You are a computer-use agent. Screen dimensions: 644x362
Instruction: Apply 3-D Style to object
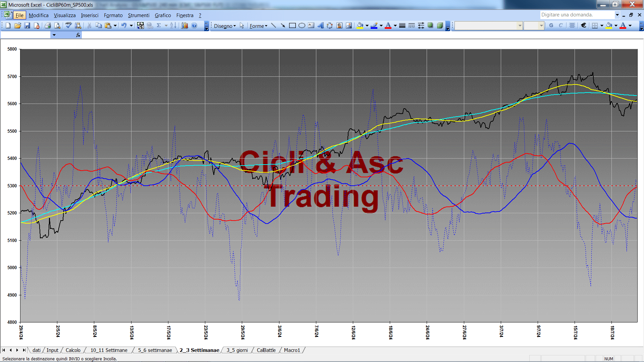[440, 25]
